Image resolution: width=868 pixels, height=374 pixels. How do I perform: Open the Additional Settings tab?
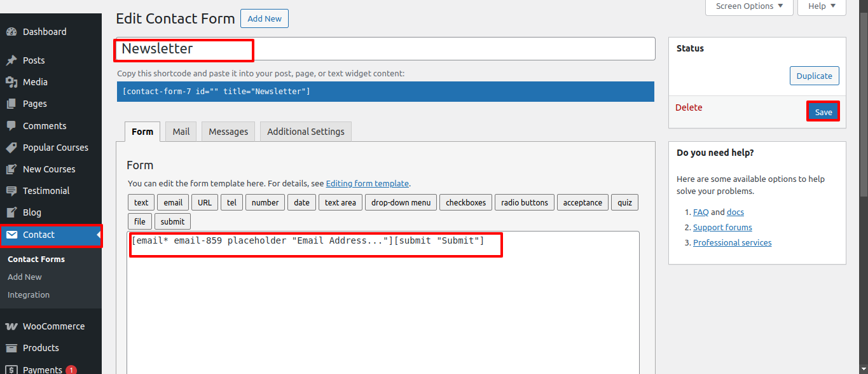pyautogui.click(x=305, y=132)
